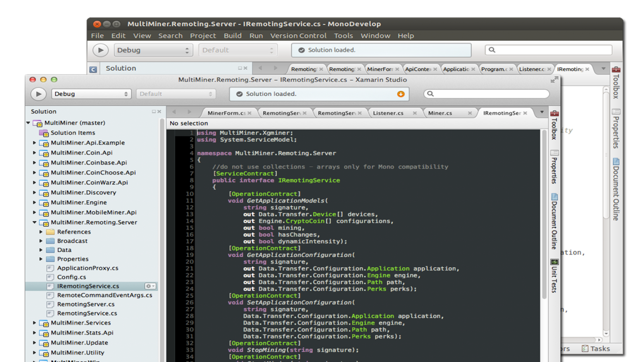Collapse the MultiMiner.Remoting.Server project node
Viewport: 644px width, 362px height.
pyautogui.click(x=35, y=222)
